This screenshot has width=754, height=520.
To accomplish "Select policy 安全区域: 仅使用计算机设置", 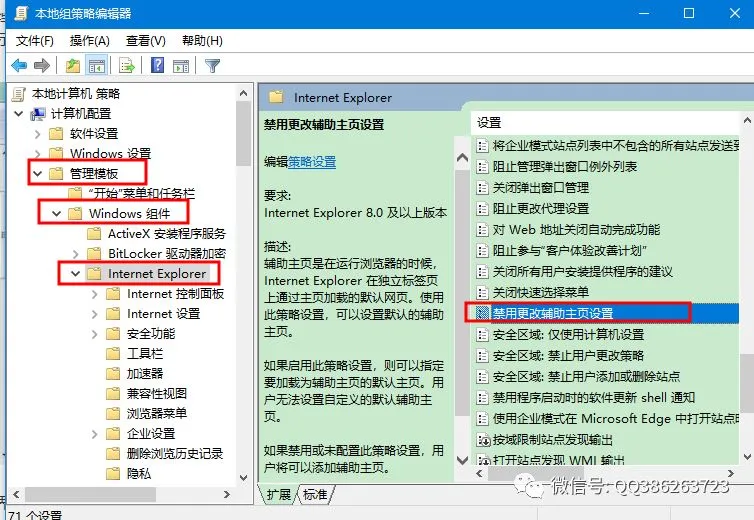I will tap(568, 335).
